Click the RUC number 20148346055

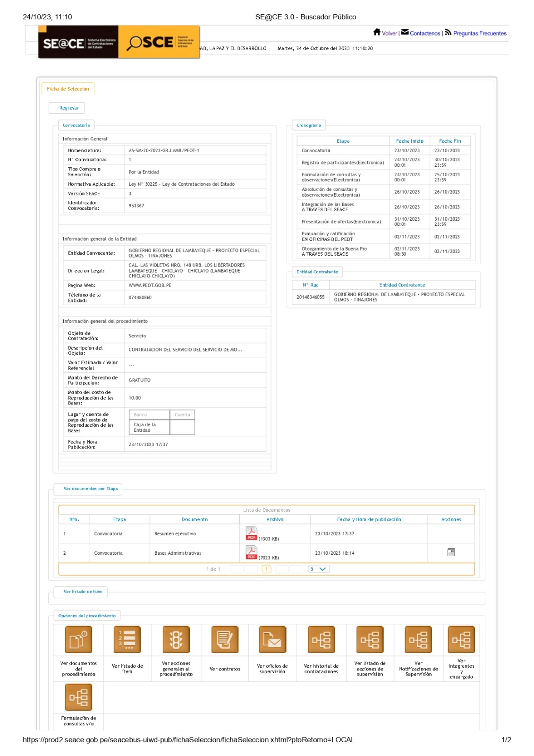coord(311,297)
